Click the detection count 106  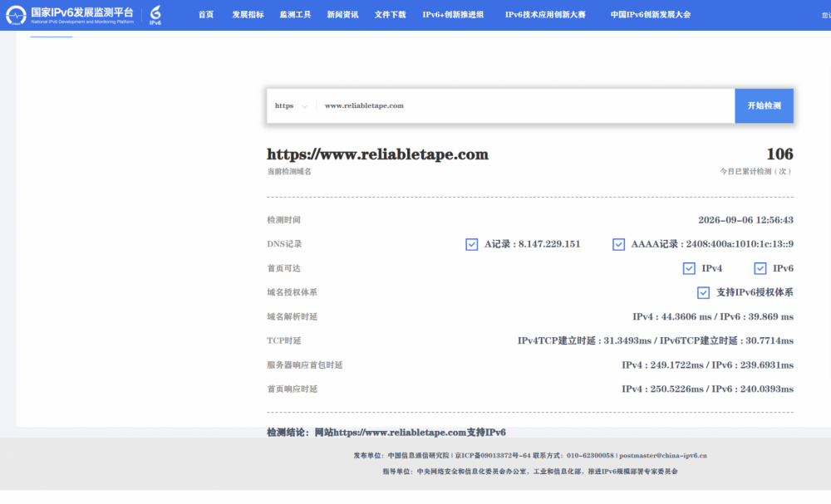(779, 154)
